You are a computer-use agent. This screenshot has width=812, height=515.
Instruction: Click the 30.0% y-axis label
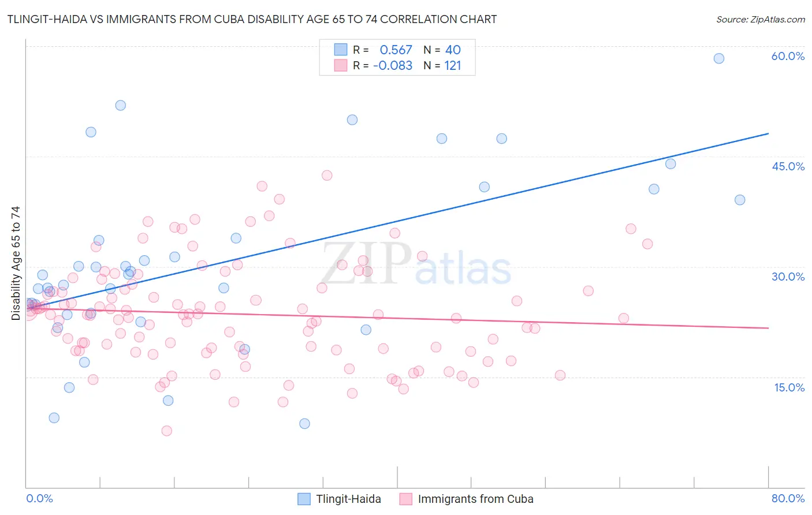click(788, 277)
